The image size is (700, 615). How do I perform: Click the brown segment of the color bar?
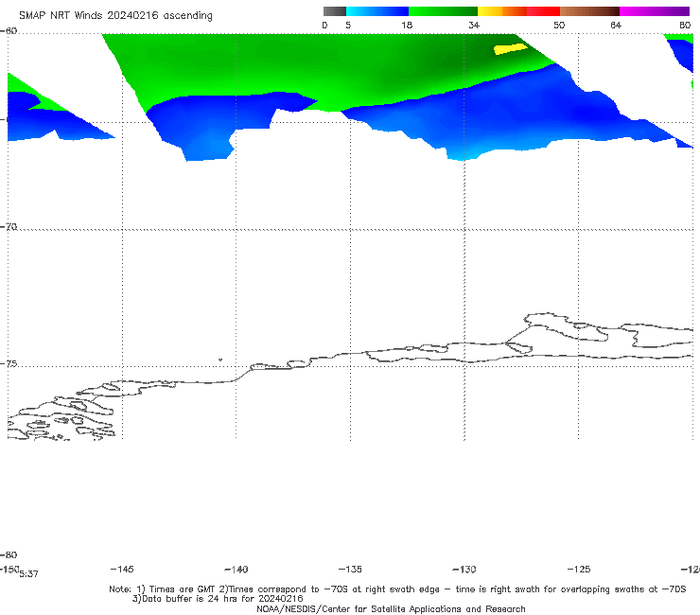[x=589, y=11]
